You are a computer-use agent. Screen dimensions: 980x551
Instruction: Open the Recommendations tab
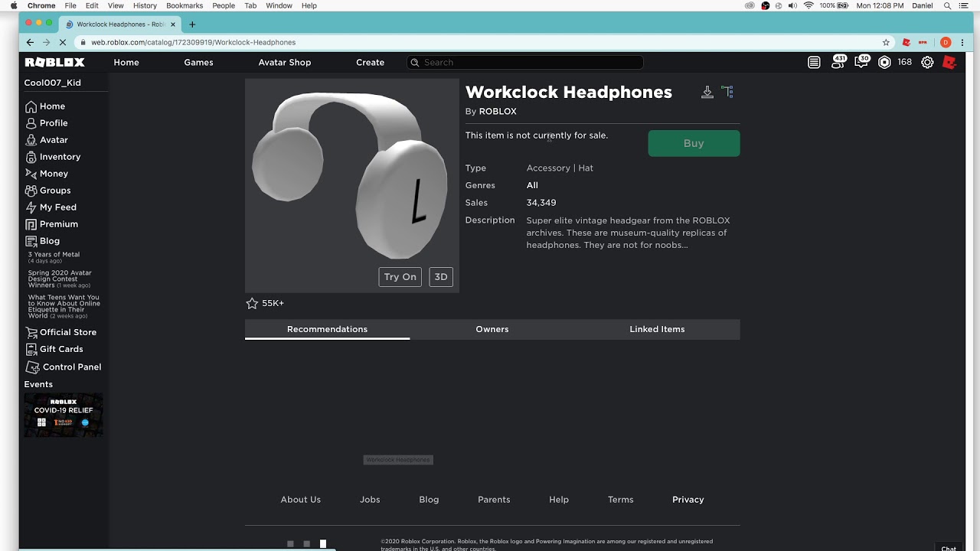click(327, 329)
